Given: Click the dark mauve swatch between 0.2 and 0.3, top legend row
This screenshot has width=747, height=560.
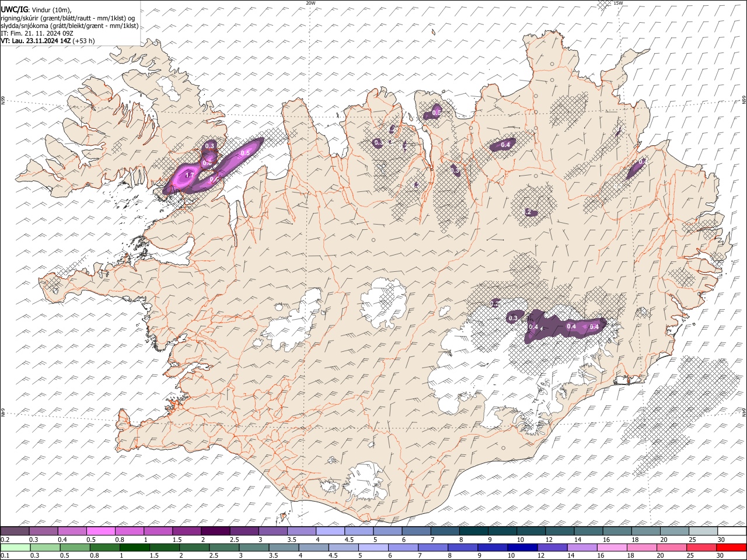Looking at the screenshot, I should tap(15, 531).
